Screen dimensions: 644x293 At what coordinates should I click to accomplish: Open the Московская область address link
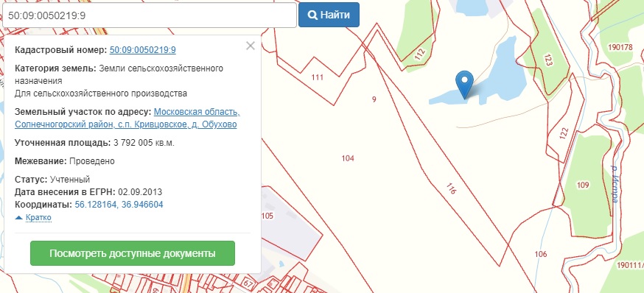[197, 112]
